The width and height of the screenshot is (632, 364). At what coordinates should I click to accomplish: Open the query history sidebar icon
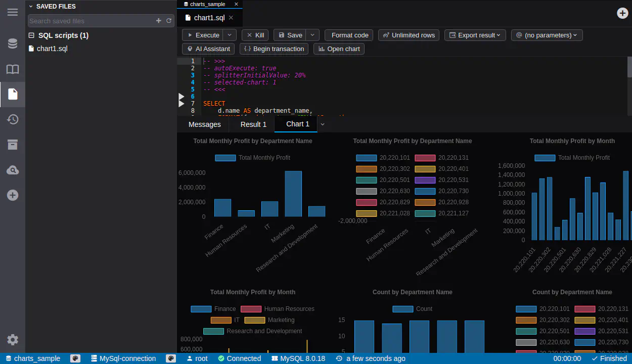[x=13, y=119]
